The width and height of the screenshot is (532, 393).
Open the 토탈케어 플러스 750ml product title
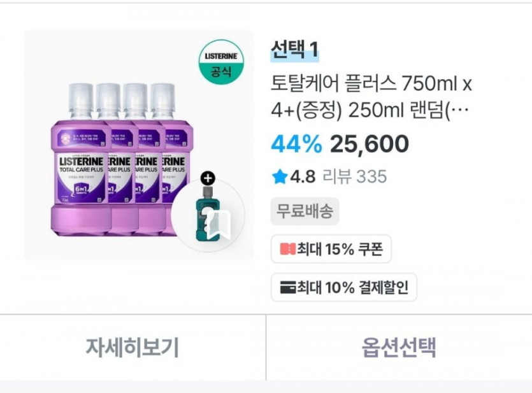click(x=371, y=84)
